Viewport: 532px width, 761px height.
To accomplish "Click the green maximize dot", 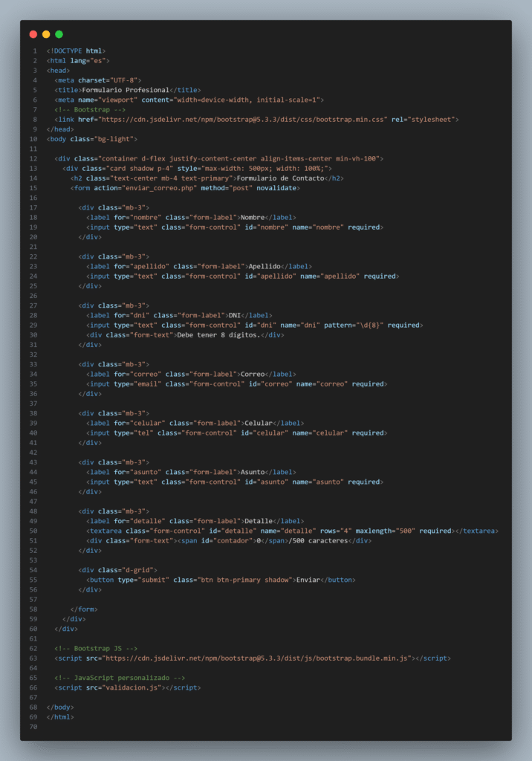I will [59, 34].
